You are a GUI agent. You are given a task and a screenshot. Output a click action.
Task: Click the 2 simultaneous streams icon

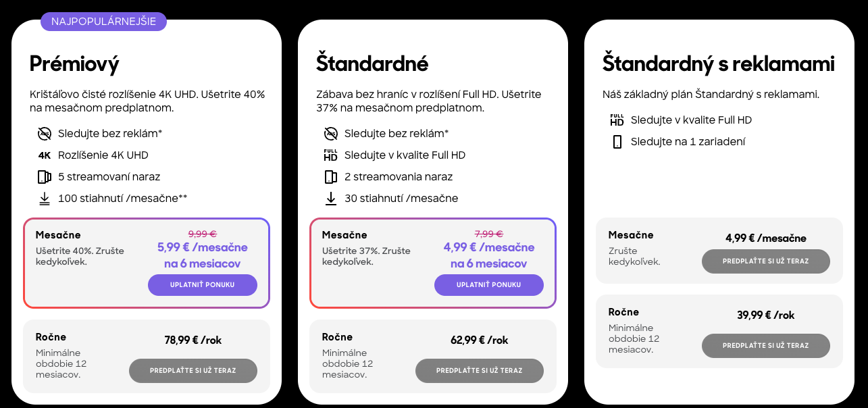coord(331,177)
